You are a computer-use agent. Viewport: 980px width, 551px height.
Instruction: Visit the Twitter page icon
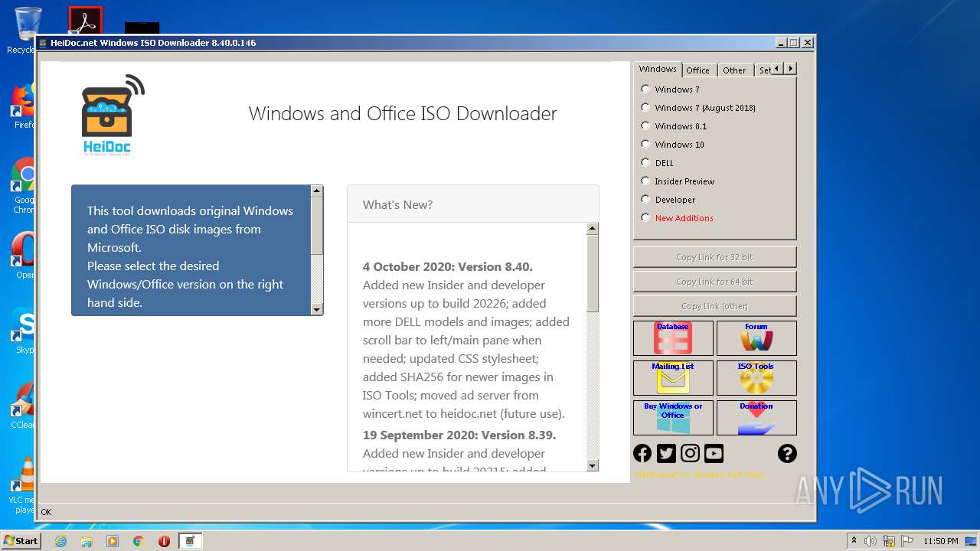point(666,453)
